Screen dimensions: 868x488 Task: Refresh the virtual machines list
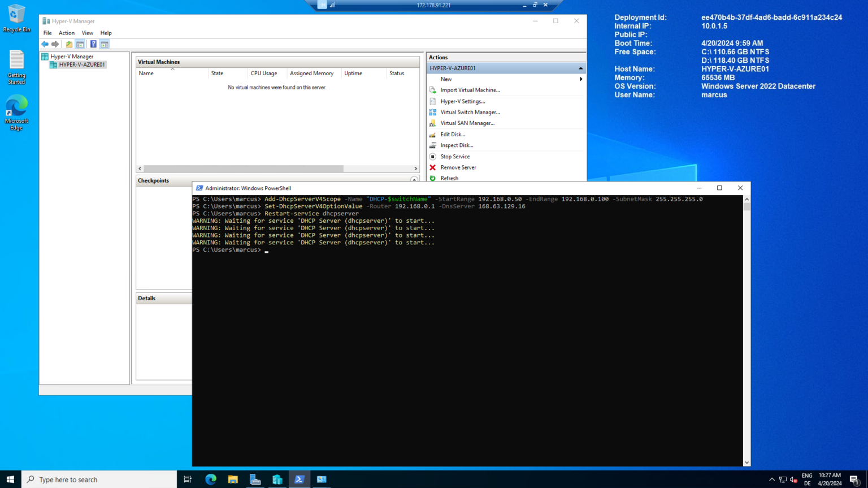click(x=449, y=178)
